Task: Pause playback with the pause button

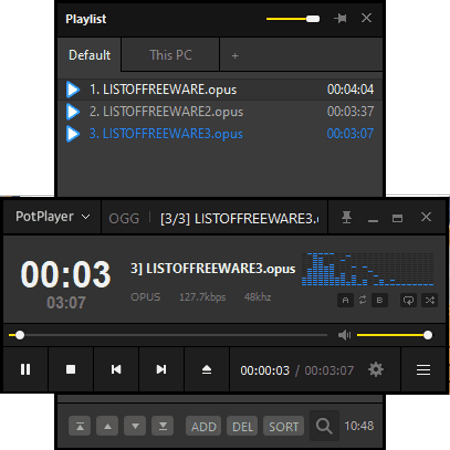Action: 25,369
